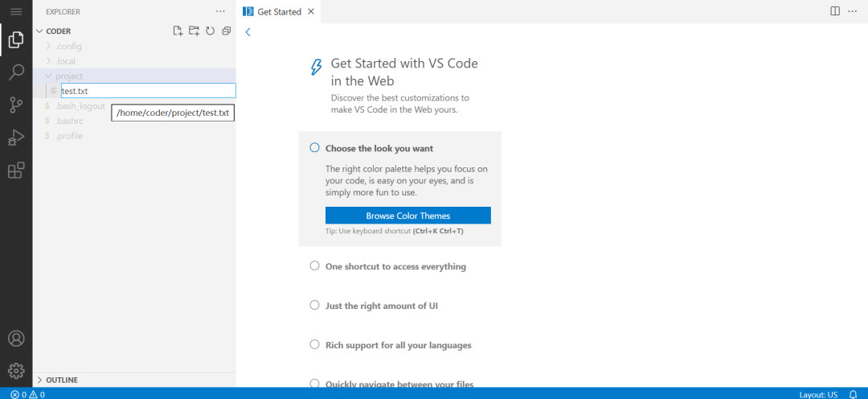Expand the OUTLINE section
This screenshot has height=399, width=868.
click(x=62, y=380)
